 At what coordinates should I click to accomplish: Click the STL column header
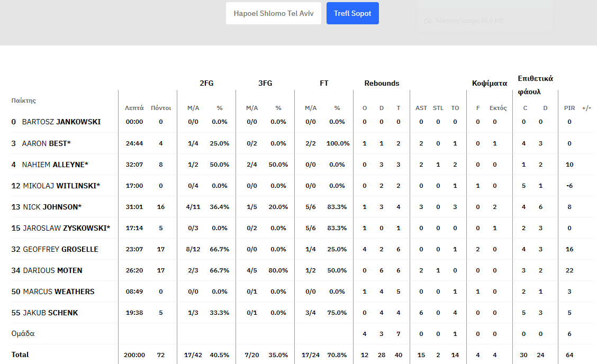(x=438, y=108)
